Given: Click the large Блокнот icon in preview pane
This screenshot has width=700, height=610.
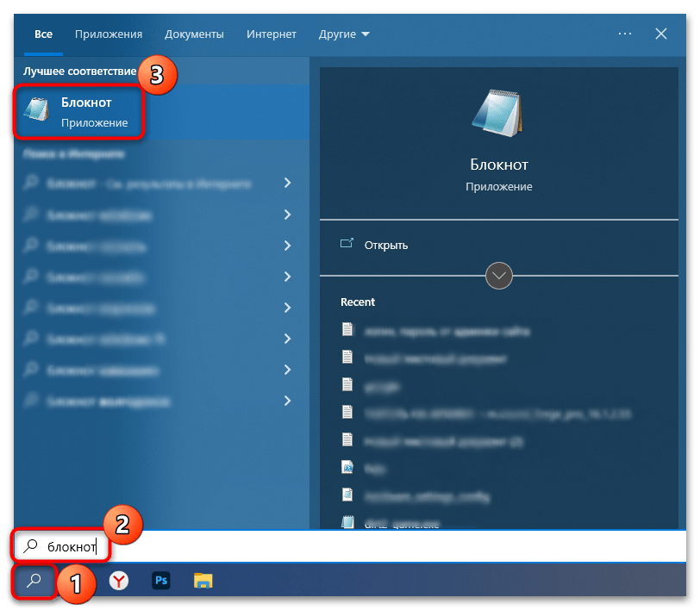Looking at the screenshot, I should tap(498, 114).
